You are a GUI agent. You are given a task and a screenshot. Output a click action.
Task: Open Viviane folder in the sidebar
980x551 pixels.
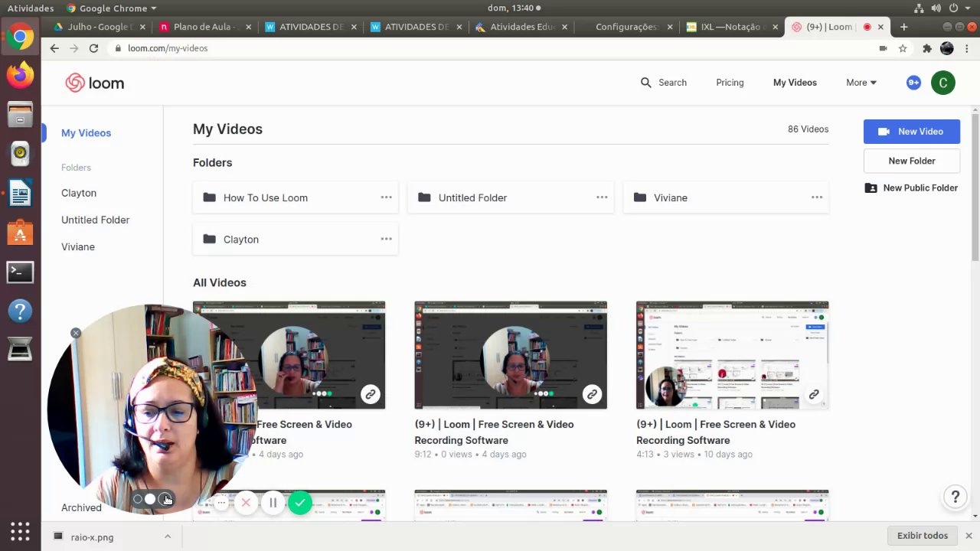point(78,246)
